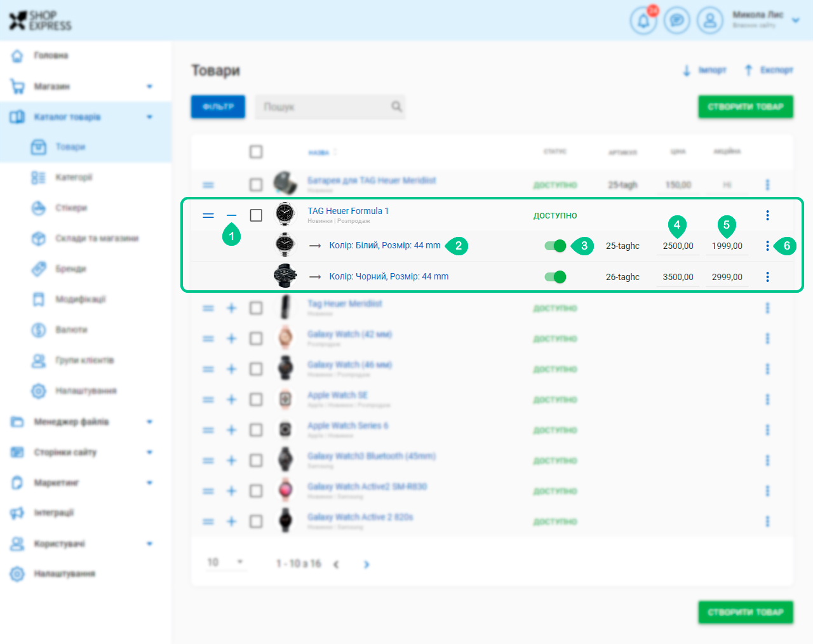This screenshot has width=813, height=644.
Task: Expand the Менеджер файлів section
Action: [149, 422]
